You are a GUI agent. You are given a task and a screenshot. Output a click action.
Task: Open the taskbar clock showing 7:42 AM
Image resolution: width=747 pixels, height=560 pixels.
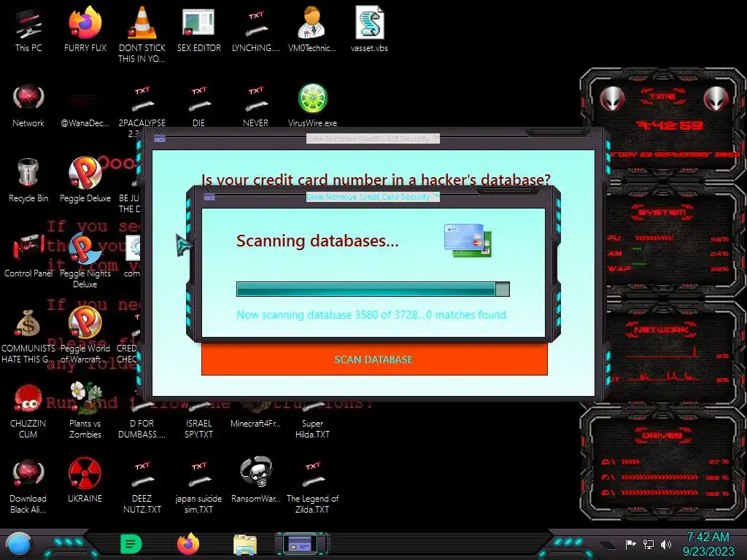[x=708, y=544]
